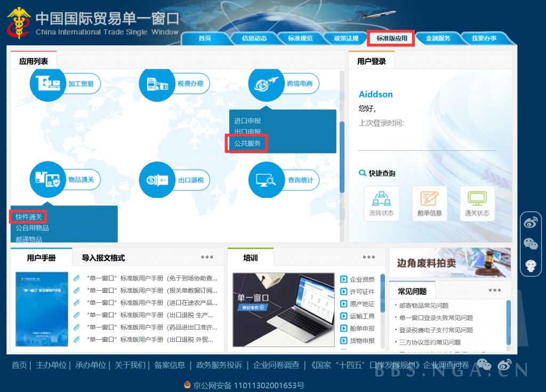Click paperclip icon beside 免于到场协助查 manual
The width and height of the screenshot is (546, 392).
click(x=77, y=278)
